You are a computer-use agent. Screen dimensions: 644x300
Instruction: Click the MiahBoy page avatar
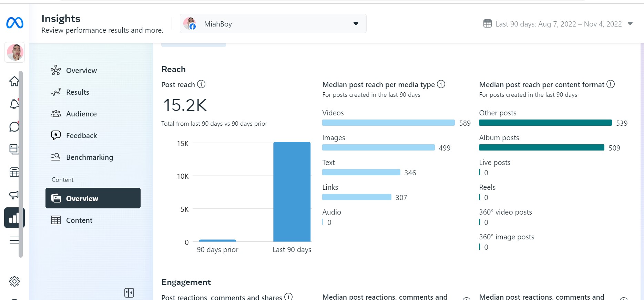coord(190,23)
